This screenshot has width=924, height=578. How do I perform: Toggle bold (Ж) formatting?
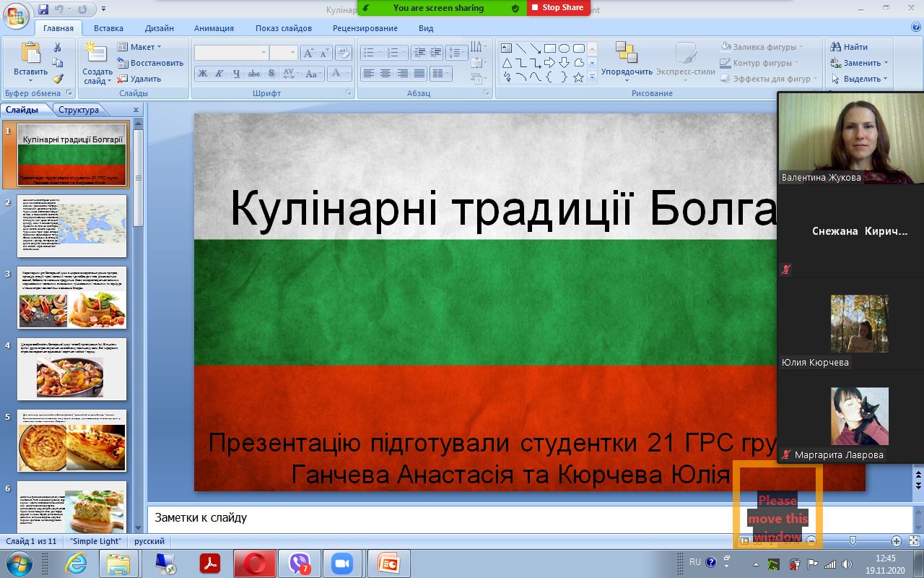(203, 74)
